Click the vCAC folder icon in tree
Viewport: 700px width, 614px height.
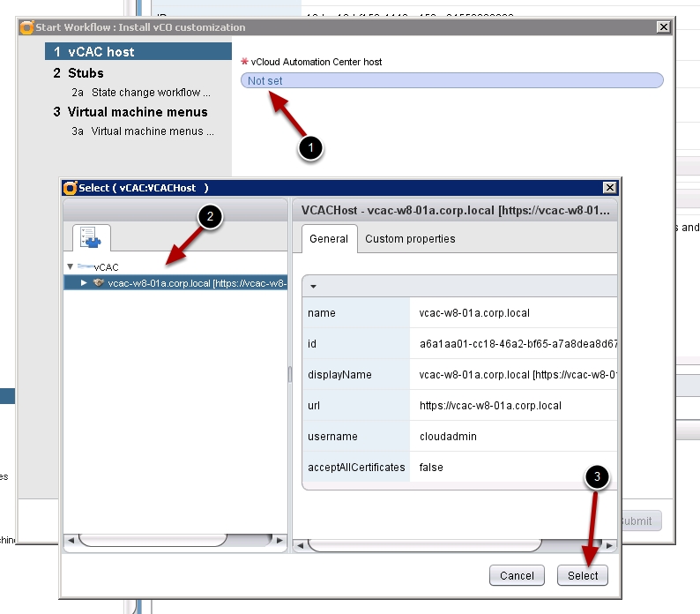point(85,266)
